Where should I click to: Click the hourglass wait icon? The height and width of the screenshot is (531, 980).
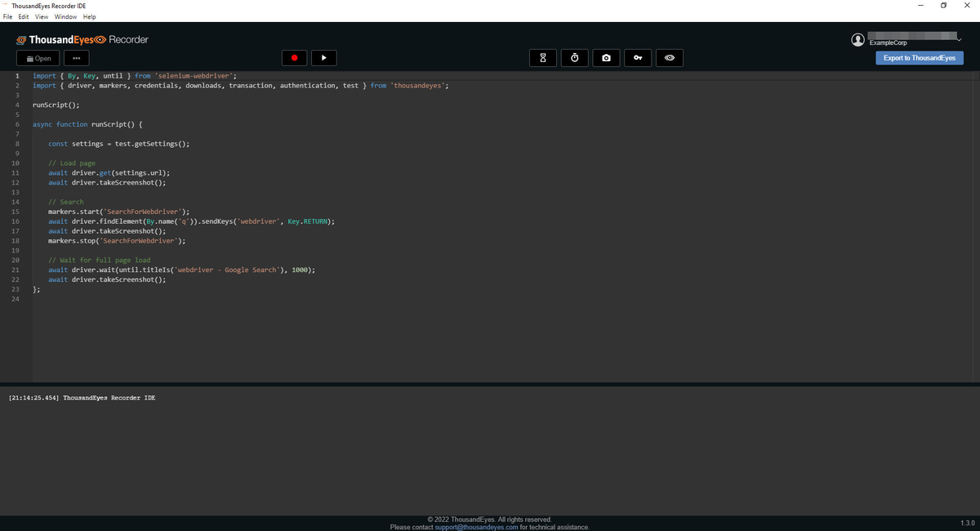(544, 58)
